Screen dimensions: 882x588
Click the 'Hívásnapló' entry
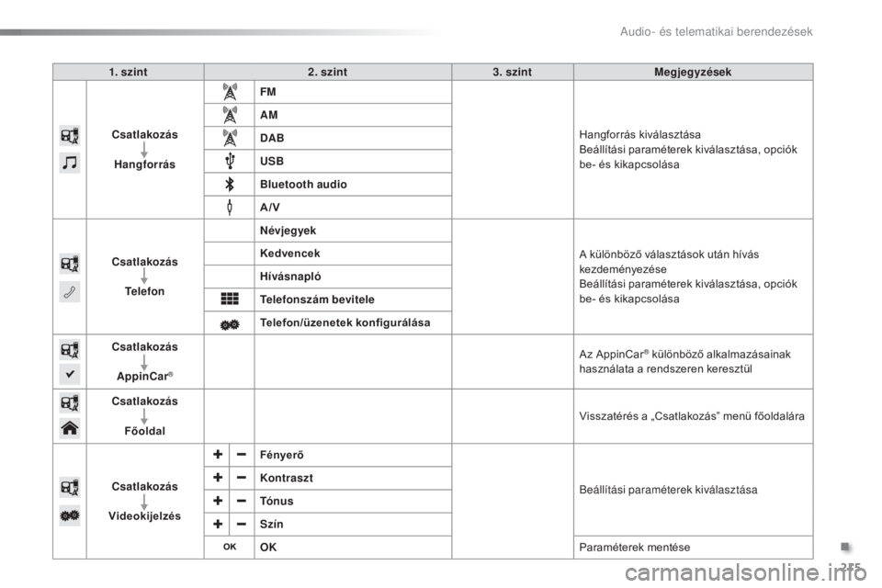[290, 277]
